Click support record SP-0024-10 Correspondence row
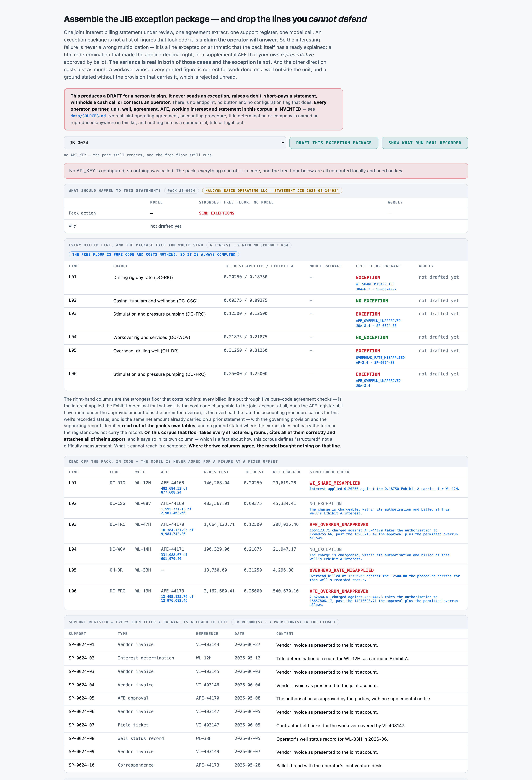532x780 pixels. [x=266, y=765]
